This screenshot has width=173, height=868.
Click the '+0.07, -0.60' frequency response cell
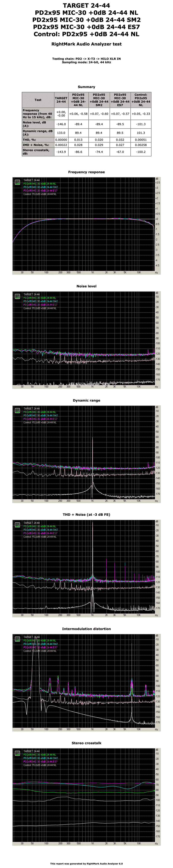(x=99, y=114)
